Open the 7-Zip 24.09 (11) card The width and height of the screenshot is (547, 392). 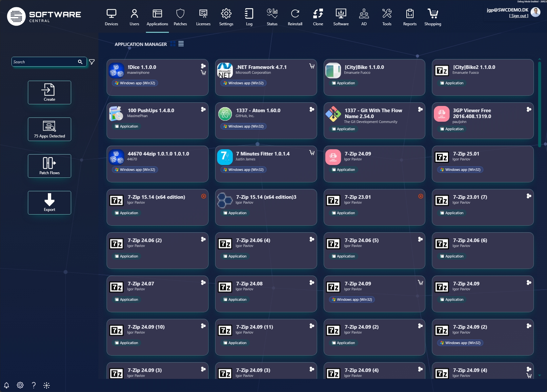click(x=266, y=337)
